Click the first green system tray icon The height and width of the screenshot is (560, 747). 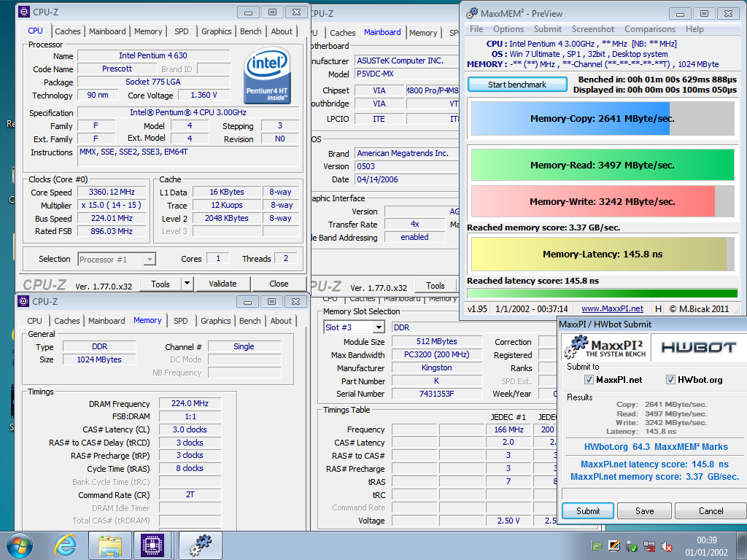tap(597, 546)
